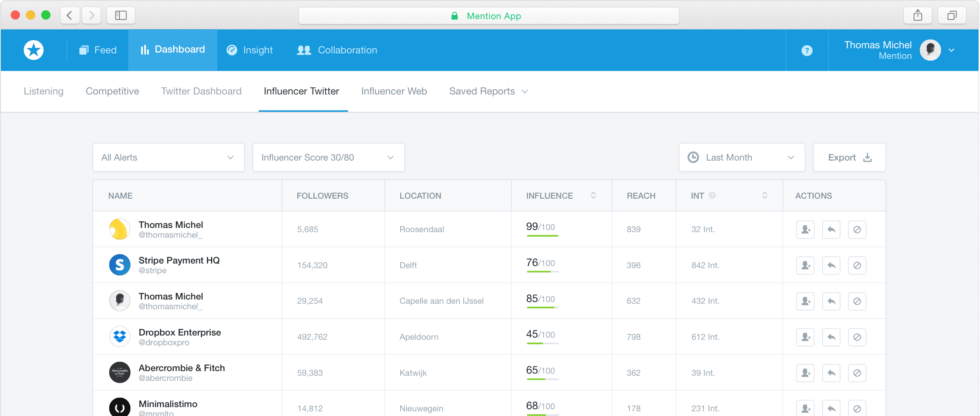The image size is (980, 416).
Task: Go back with browser back arrow
Action: (70, 16)
